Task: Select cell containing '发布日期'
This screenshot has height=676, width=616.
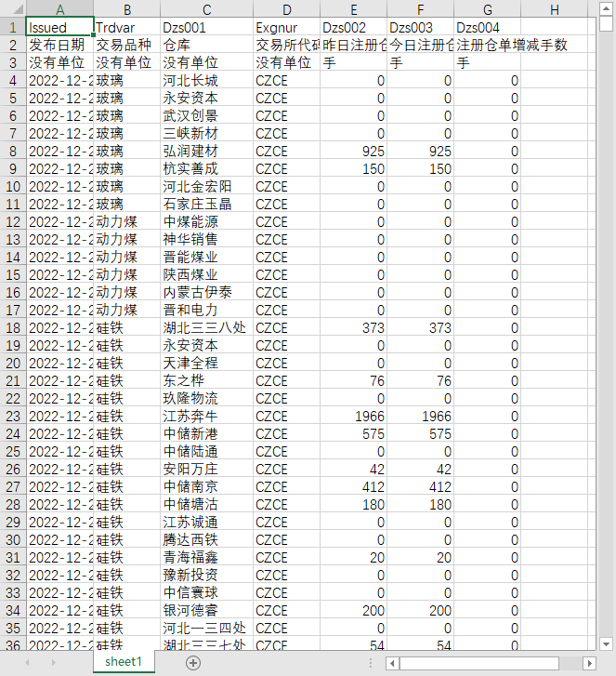Action: 59,45
